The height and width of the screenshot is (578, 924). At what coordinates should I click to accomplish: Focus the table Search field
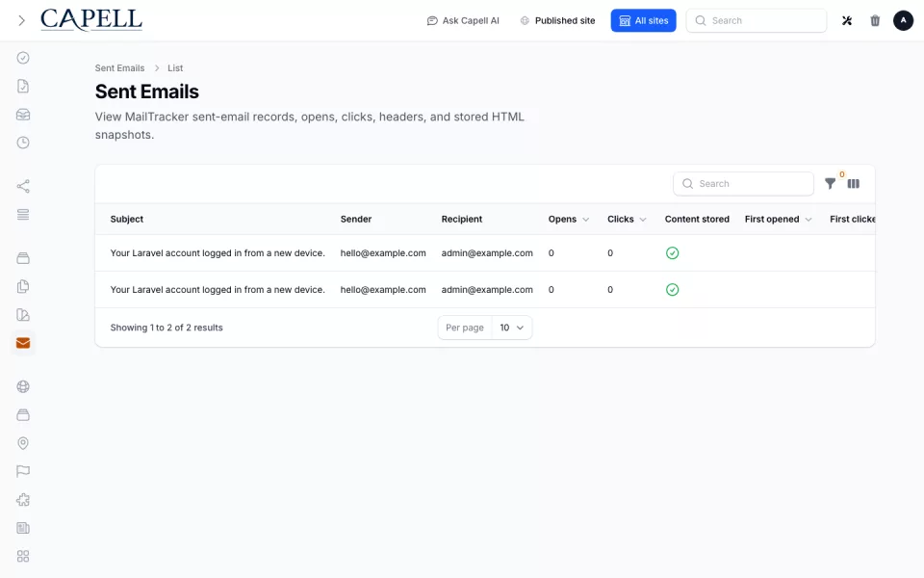pyautogui.click(x=743, y=183)
